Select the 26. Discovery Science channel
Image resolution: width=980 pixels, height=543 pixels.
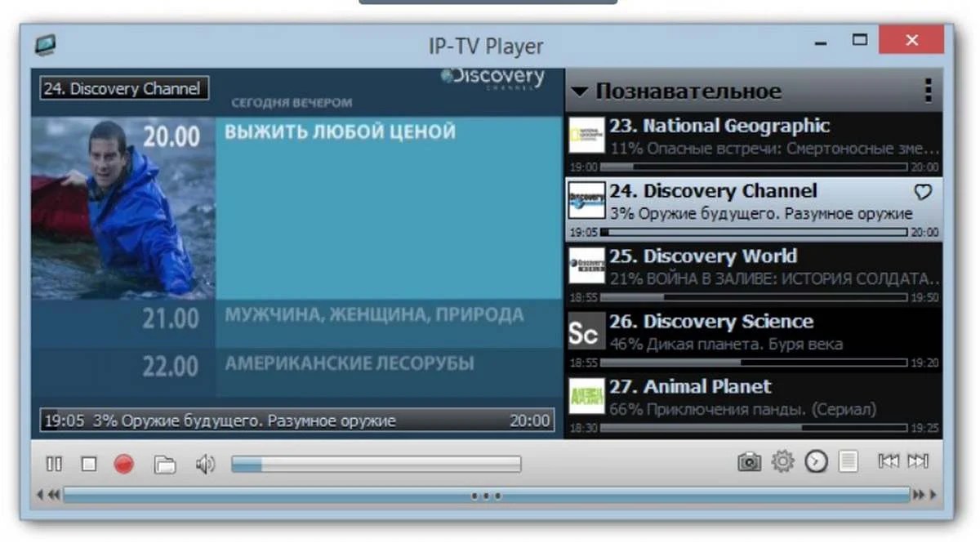[x=754, y=340]
